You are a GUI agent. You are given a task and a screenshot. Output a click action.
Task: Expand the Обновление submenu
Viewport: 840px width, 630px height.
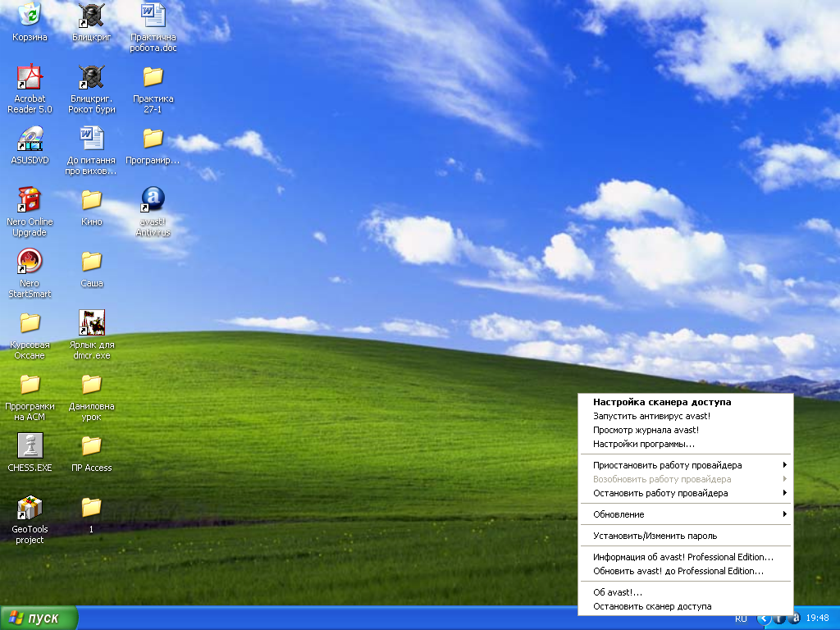click(x=685, y=514)
